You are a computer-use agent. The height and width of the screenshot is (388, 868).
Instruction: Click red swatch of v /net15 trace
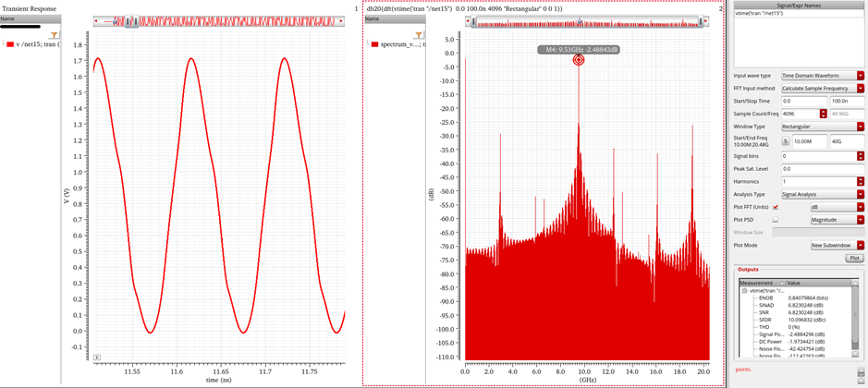click(10, 44)
